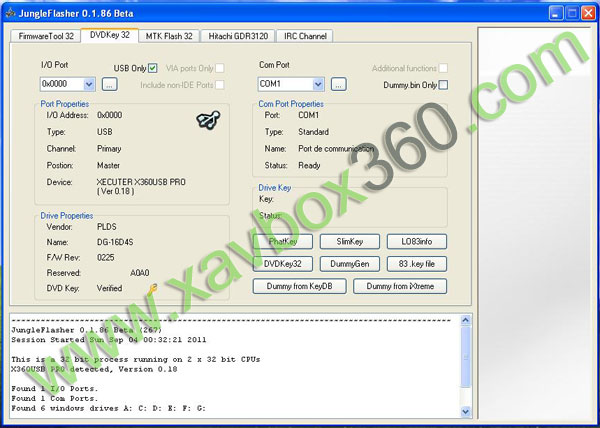Click the X360USB PRO detected log line
Image resolution: width=600 pixels, height=428 pixels.
tap(94, 369)
